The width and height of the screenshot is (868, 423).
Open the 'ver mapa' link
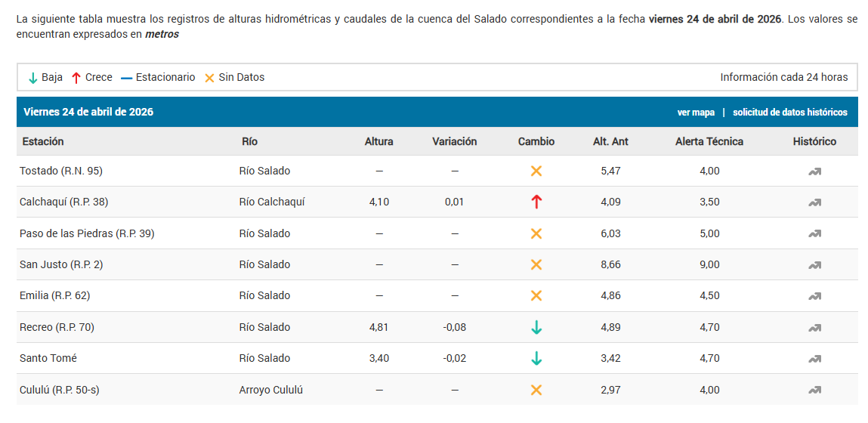coord(696,113)
